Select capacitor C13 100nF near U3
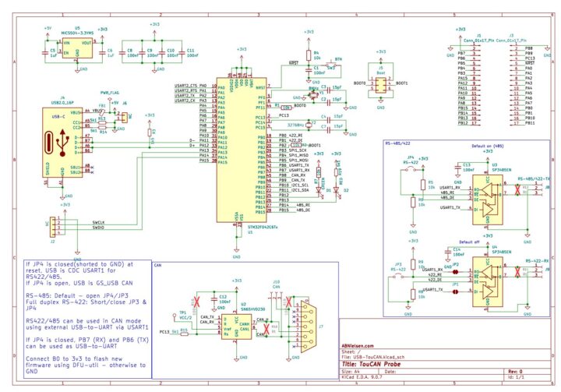 tap(457, 168)
